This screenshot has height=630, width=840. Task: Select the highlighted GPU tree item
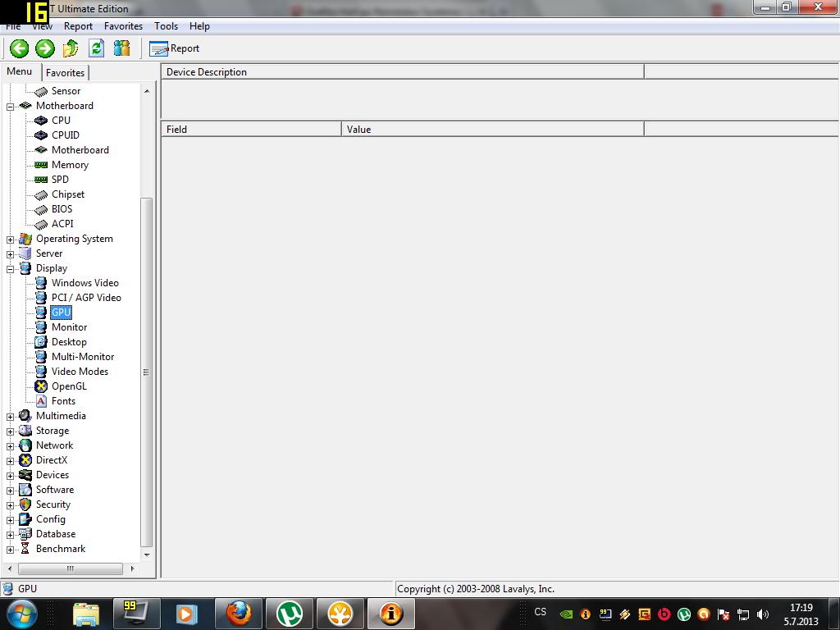tap(61, 313)
